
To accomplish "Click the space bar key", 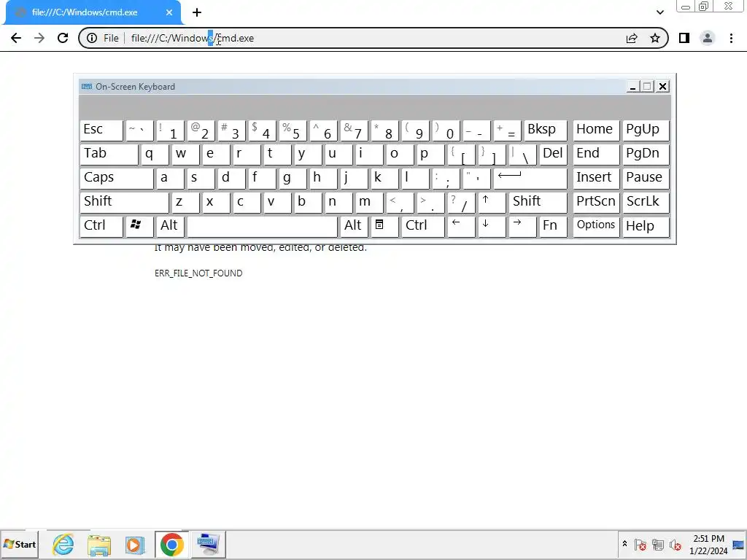I will coord(262,226).
